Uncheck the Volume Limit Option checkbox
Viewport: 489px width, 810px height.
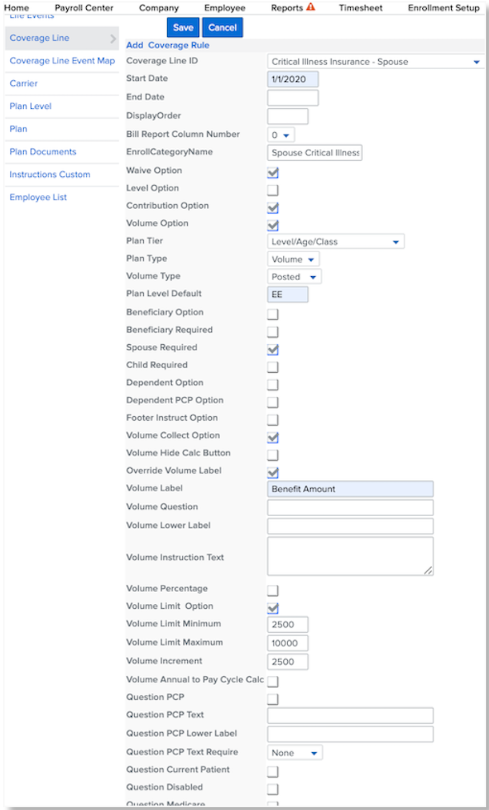pyautogui.click(x=273, y=608)
